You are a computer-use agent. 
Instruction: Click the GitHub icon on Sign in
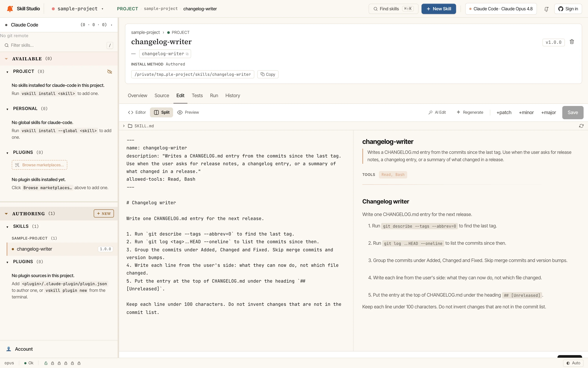561,9
